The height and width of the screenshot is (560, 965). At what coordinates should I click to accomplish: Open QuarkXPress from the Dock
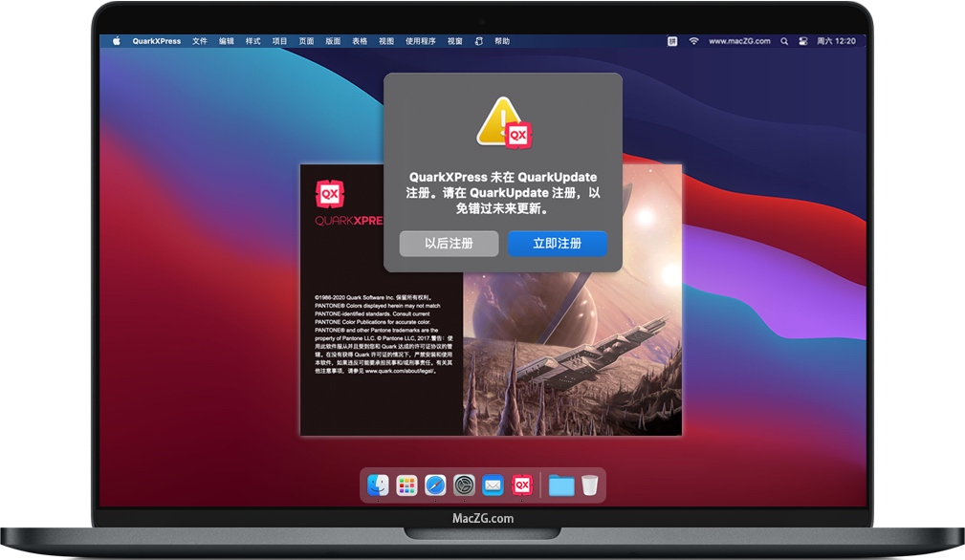pos(522,485)
